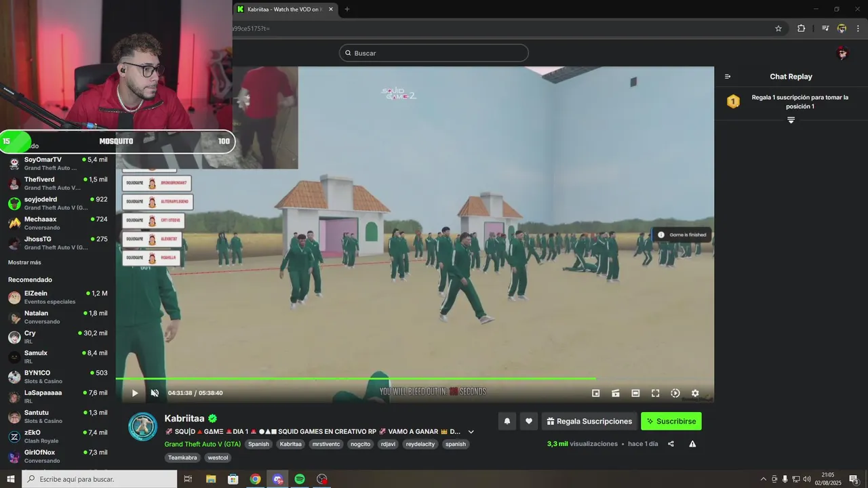The width and height of the screenshot is (868, 488).
Task: Open Chrome extensions puzzle icon
Action: point(801,28)
